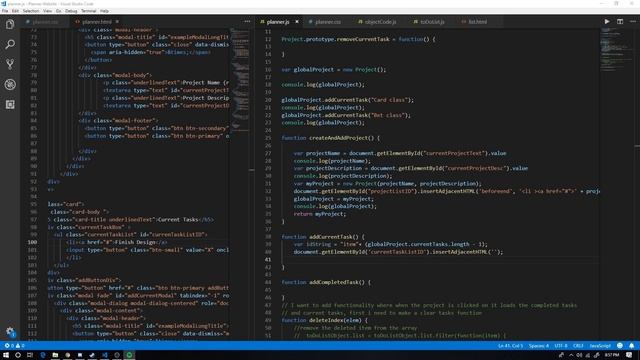Image resolution: width=640 pixels, height=360 pixels.
Task: Split the editor to the right
Action: click(620, 22)
